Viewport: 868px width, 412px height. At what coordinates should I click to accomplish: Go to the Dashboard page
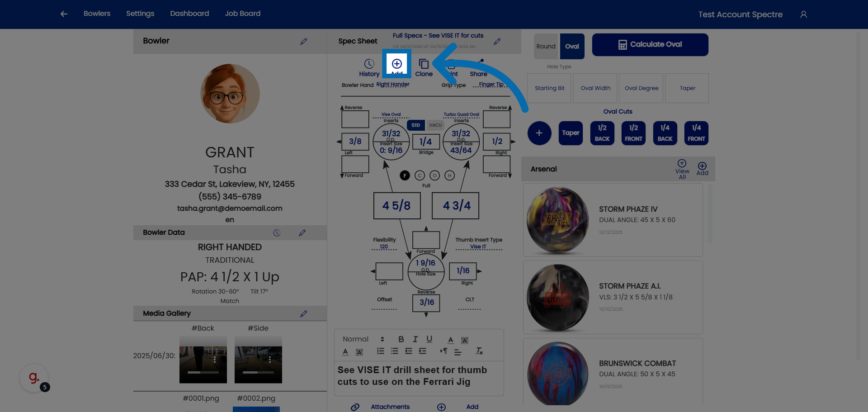coord(189,14)
